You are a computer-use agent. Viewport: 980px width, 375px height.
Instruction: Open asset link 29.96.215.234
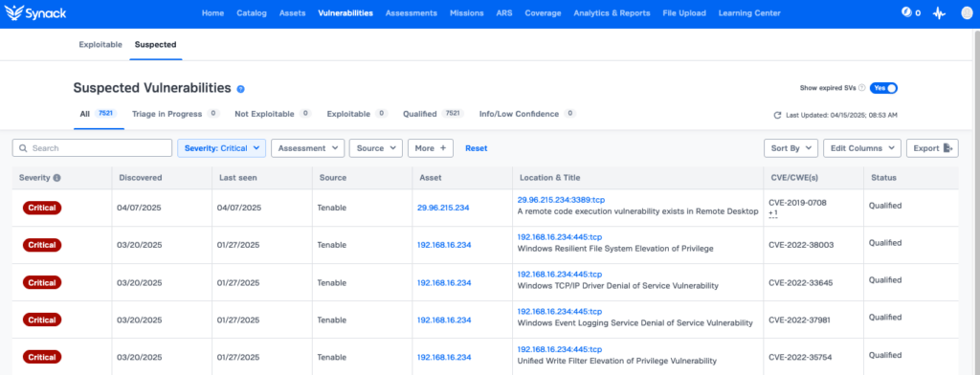[x=443, y=209]
